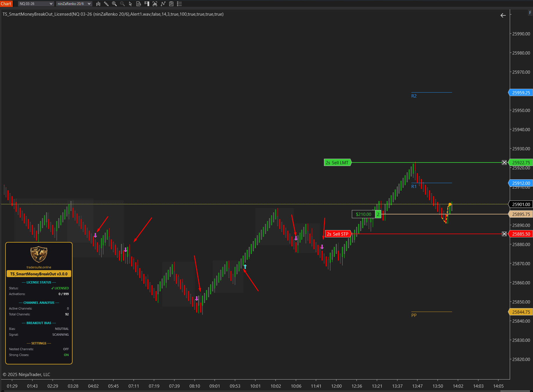Click the Bias NEUTRAL value
Screen dimensions: 533x392
point(62,329)
